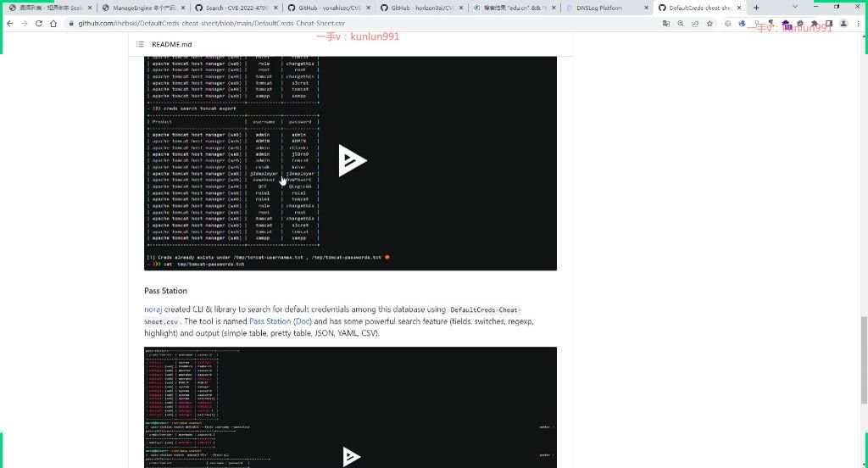Close the ManageEngine tab
Viewport: 868px width, 468px height.
[x=183, y=8]
